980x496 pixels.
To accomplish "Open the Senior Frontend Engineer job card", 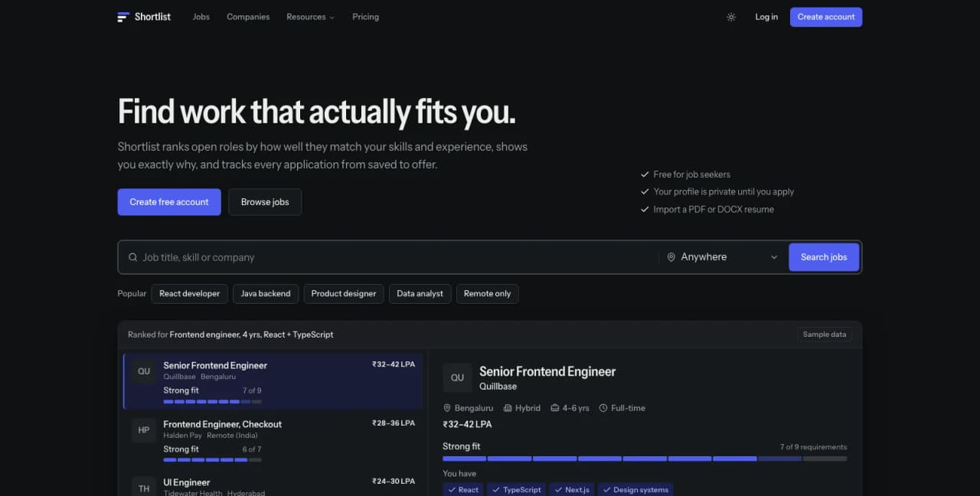I will pyautogui.click(x=273, y=382).
